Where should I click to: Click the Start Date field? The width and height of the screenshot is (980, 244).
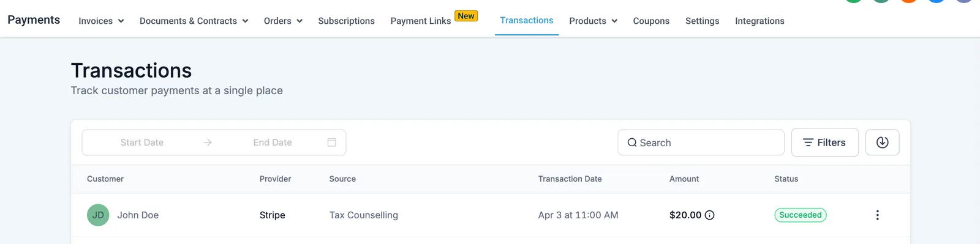[x=142, y=142]
